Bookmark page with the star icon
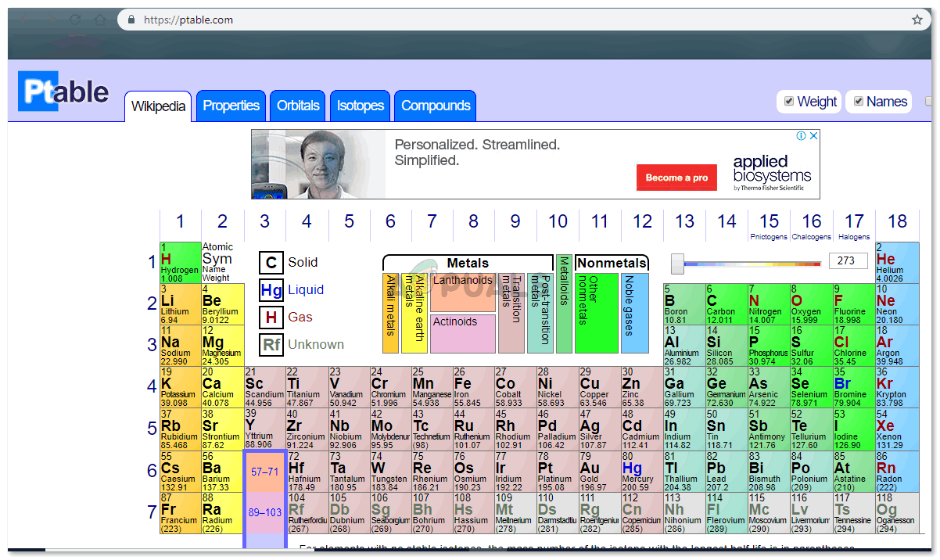 (917, 20)
